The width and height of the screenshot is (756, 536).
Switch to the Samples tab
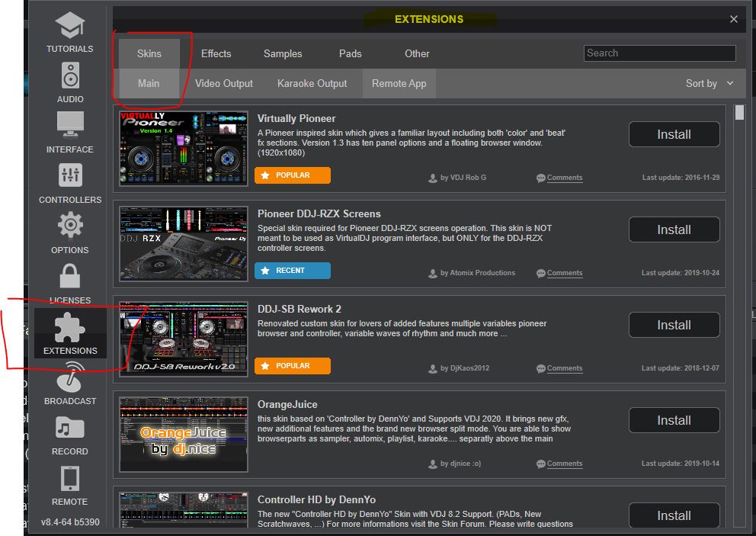pyautogui.click(x=283, y=53)
